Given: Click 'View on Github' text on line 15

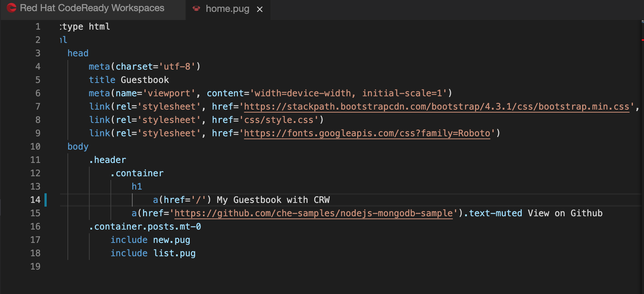Looking at the screenshot, I should [565, 213].
